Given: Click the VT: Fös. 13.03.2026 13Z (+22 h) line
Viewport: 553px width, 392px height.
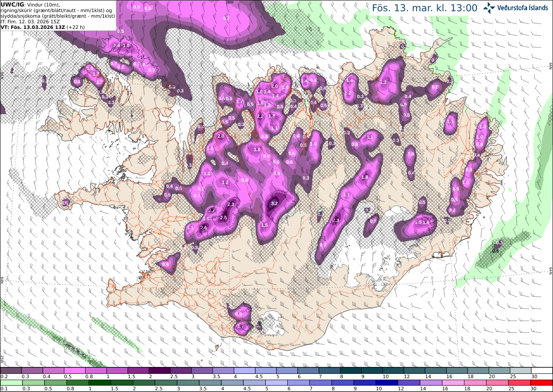Looking at the screenshot, I should coord(42,27).
